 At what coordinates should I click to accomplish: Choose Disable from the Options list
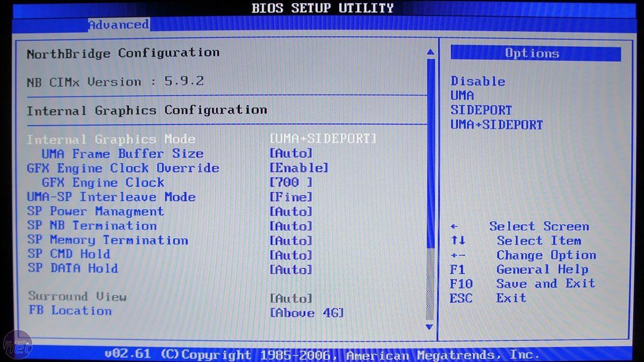pyautogui.click(x=478, y=81)
